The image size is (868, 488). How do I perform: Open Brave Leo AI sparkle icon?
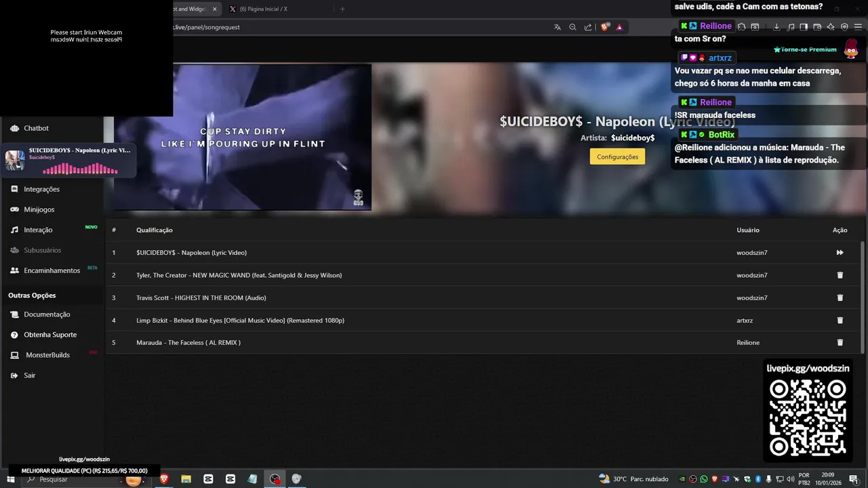(x=831, y=27)
